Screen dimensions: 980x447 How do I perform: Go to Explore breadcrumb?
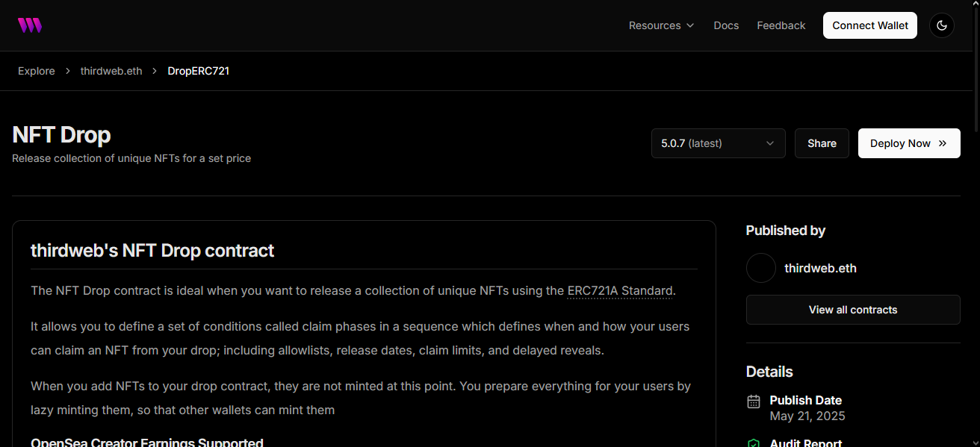[37, 71]
